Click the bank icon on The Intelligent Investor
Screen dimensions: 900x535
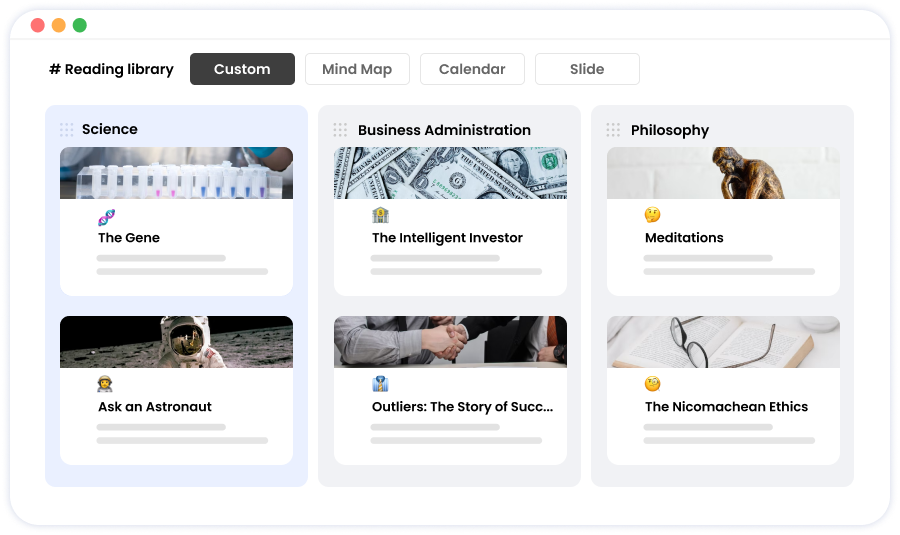380,215
